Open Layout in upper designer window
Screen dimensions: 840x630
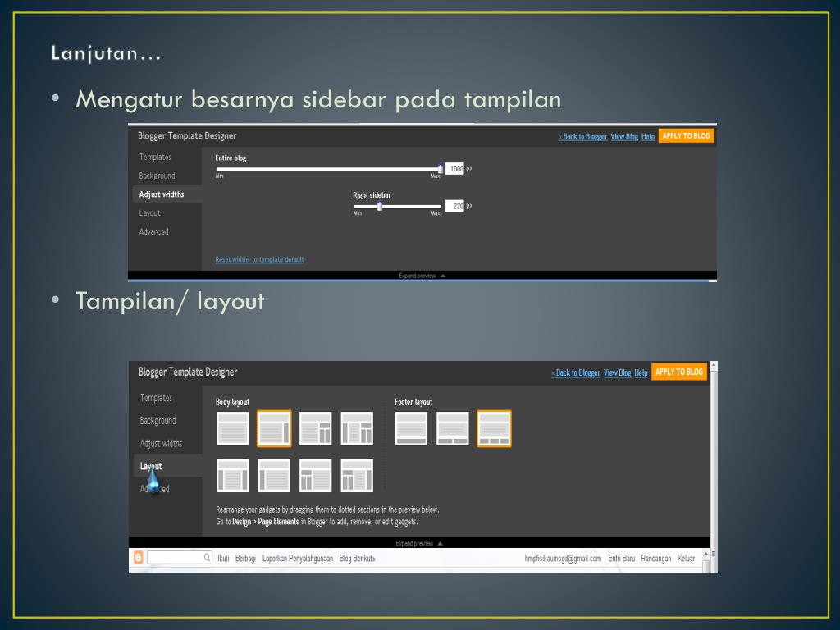click(149, 213)
